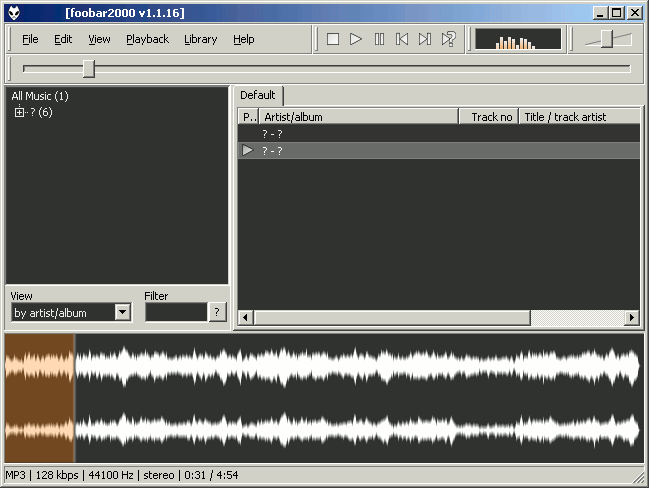Select the All Music library item
Image resolution: width=649 pixels, height=488 pixels.
pos(40,96)
